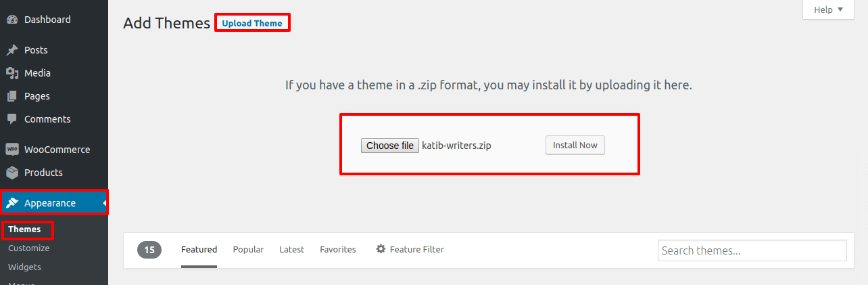Viewport: 868px width, 285px height.
Task: Click the Appearance paintbrush icon
Action: click(x=12, y=203)
